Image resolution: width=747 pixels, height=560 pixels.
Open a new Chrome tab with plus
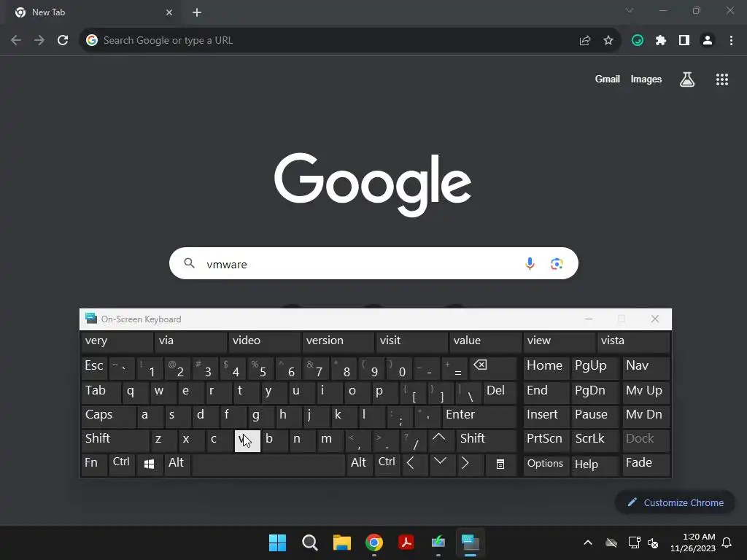[197, 12]
